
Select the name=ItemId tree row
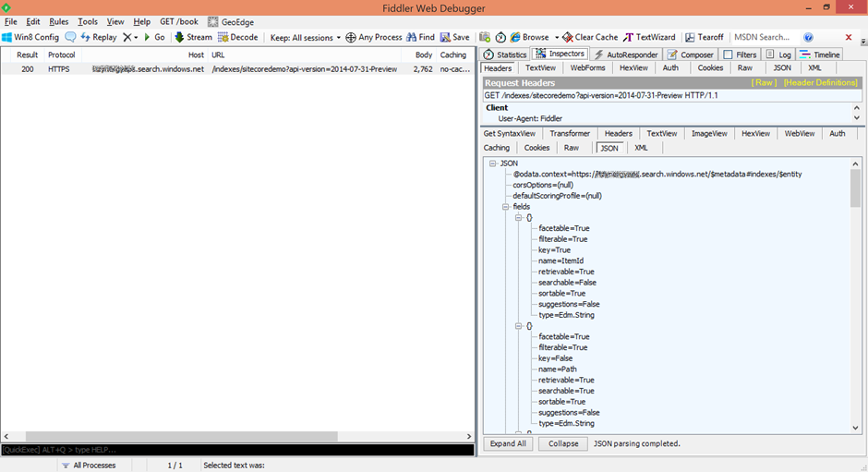click(561, 260)
